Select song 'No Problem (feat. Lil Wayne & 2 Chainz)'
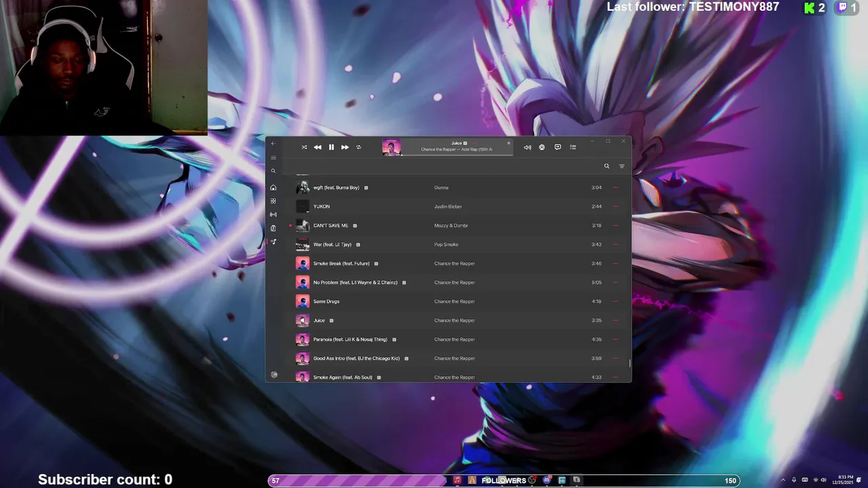This screenshot has height=488, width=868. point(355,283)
